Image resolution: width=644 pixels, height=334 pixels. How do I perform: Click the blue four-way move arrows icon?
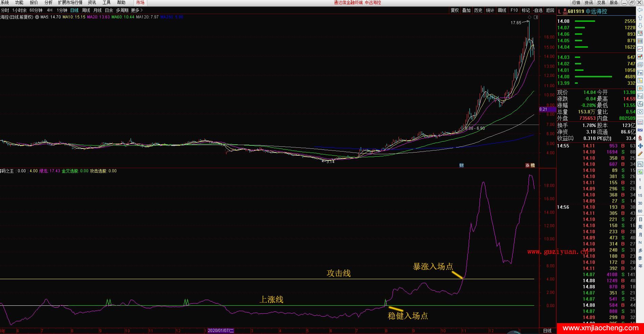pos(640,146)
